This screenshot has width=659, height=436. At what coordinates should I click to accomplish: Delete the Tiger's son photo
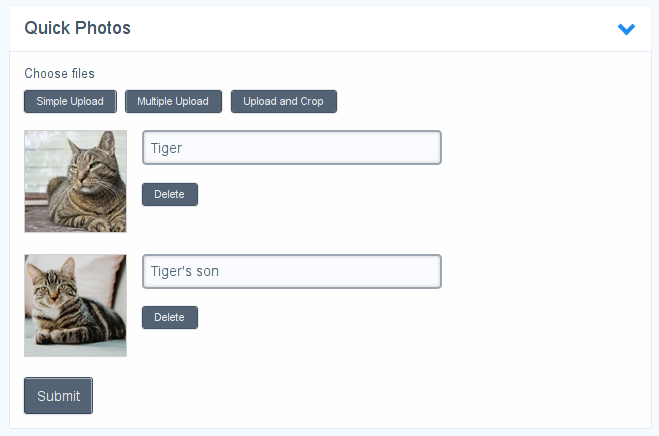click(x=170, y=317)
